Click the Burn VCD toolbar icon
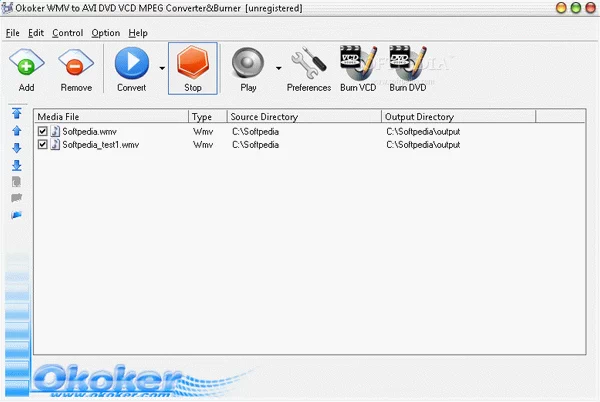This screenshot has height=402, width=600. tap(358, 62)
